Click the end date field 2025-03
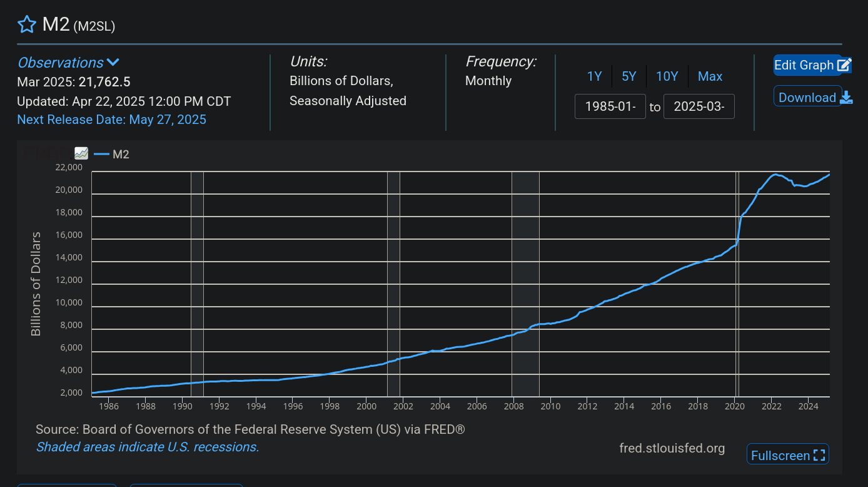The width and height of the screenshot is (868, 487). coord(699,106)
